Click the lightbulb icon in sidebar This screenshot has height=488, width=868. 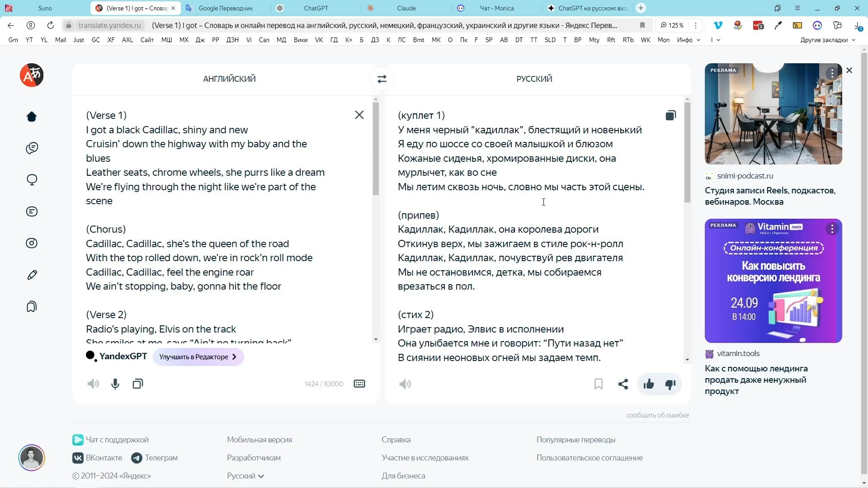32,180
